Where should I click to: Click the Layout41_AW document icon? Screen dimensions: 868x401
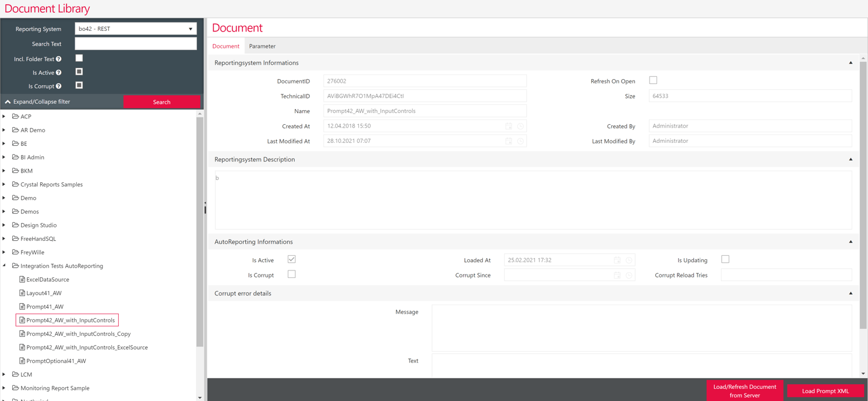[22, 293]
